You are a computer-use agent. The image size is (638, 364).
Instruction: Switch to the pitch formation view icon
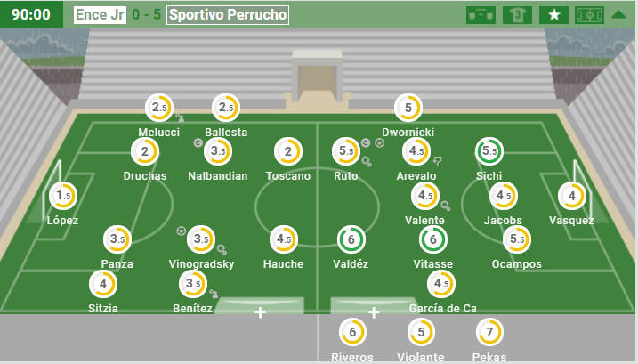[589, 15]
